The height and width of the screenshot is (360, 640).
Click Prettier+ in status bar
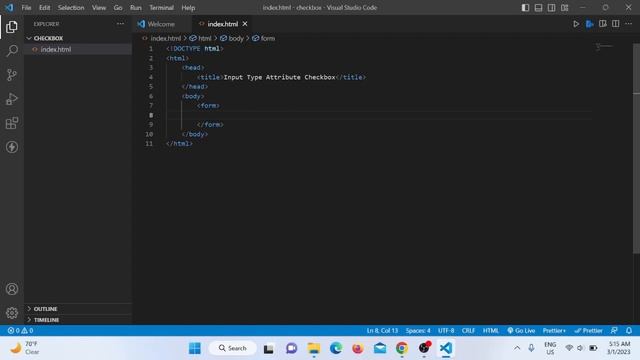[x=554, y=331]
